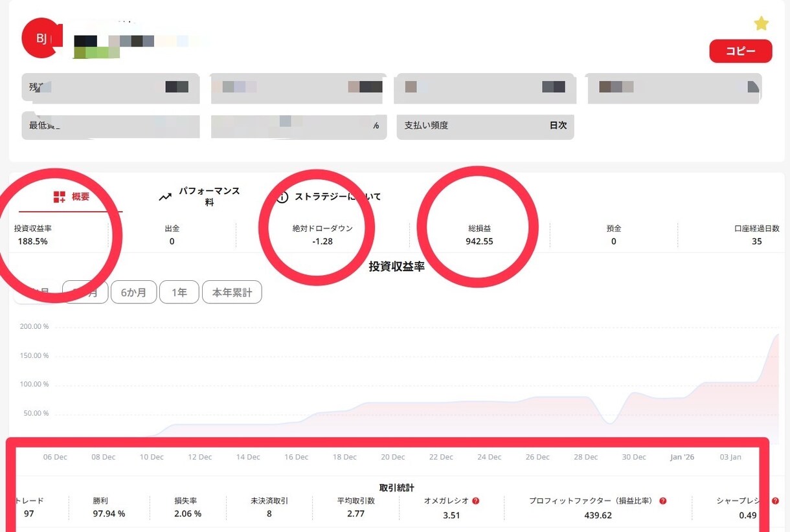Screen dimensions: 790x532
Task: Select the 1年 period button
Action: pyautogui.click(x=179, y=293)
